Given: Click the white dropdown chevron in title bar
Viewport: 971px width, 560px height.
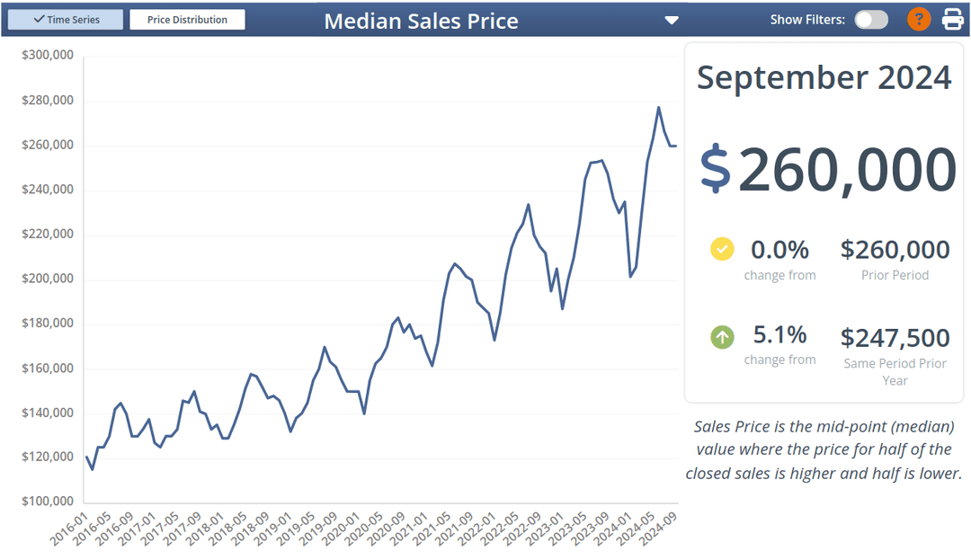Looking at the screenshot, I should click(x=672, y=19).
